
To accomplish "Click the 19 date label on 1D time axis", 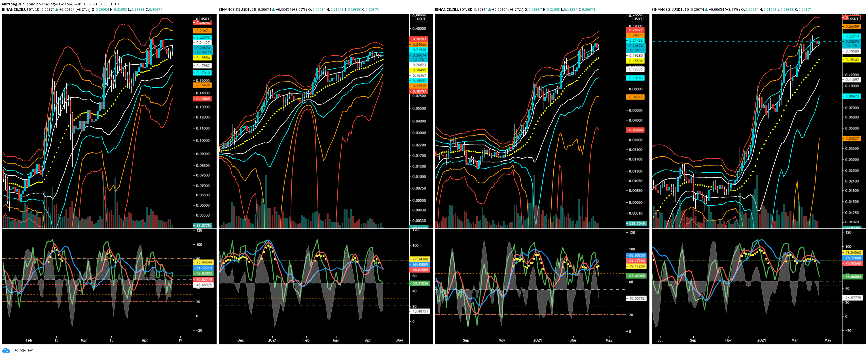I will click(x=180, y=340).
